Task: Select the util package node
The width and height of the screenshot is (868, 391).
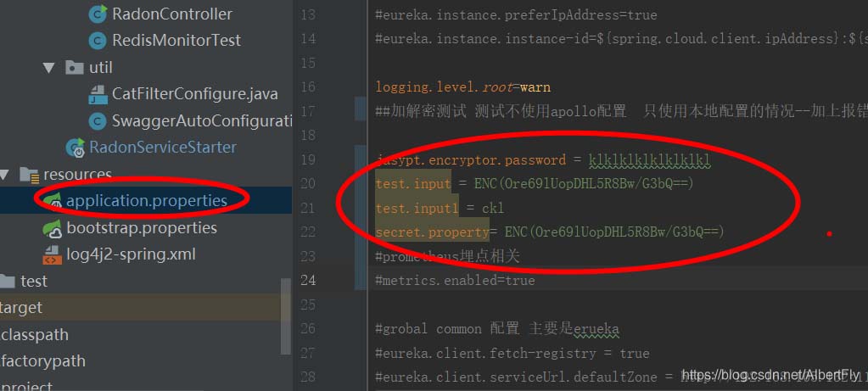Action: [101, 68]
